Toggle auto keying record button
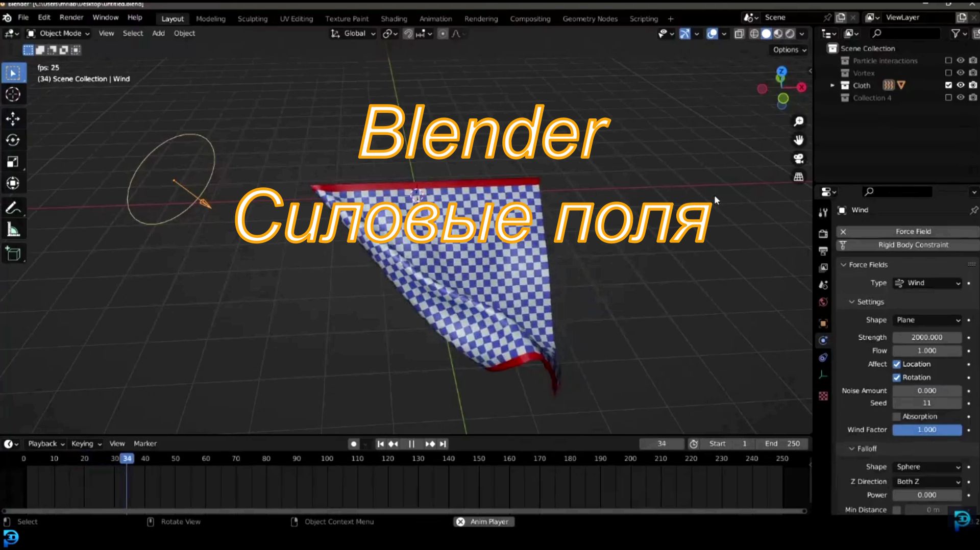Viewport: 980px width, 550px height. click(x=354, y=444)
